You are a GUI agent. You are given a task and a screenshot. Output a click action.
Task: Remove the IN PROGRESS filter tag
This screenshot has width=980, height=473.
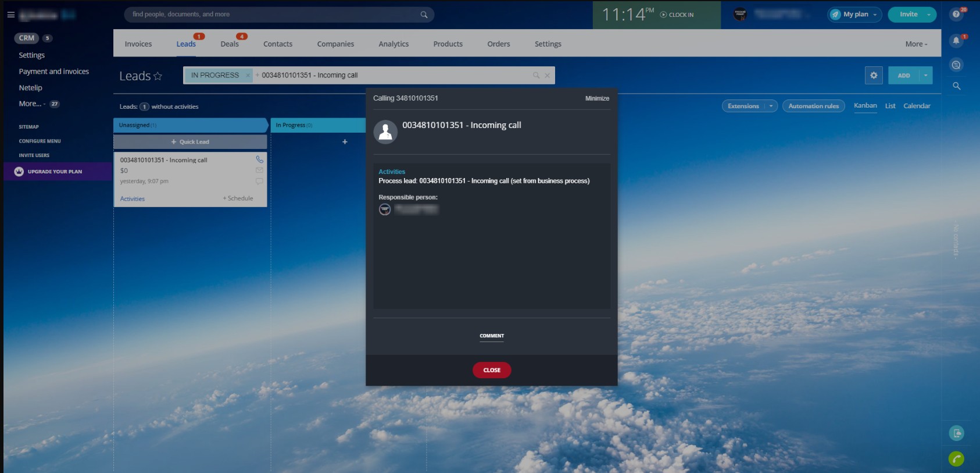click(x=248, y=75)
